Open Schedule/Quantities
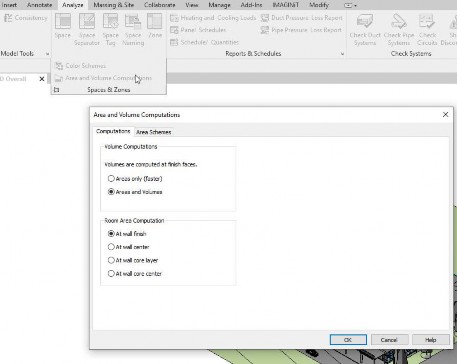The image size is (457, 364). pyautogui.click(x=204, y=42)
